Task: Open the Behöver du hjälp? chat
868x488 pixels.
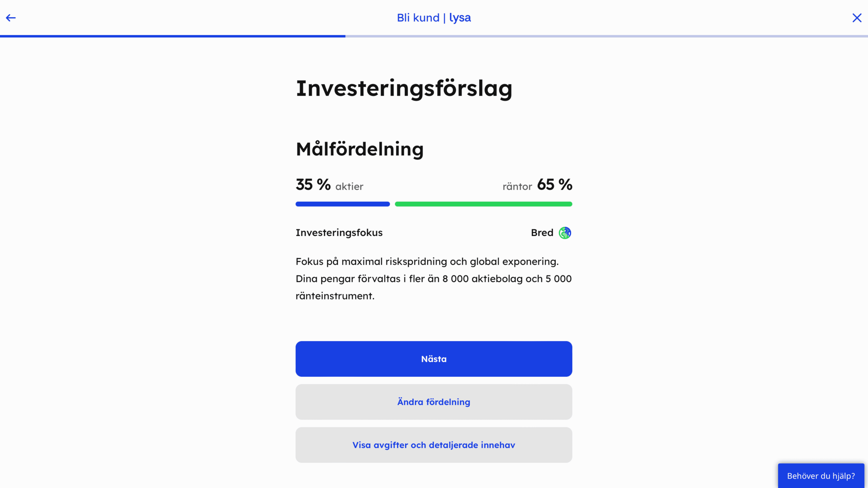Action: [821, 476]
